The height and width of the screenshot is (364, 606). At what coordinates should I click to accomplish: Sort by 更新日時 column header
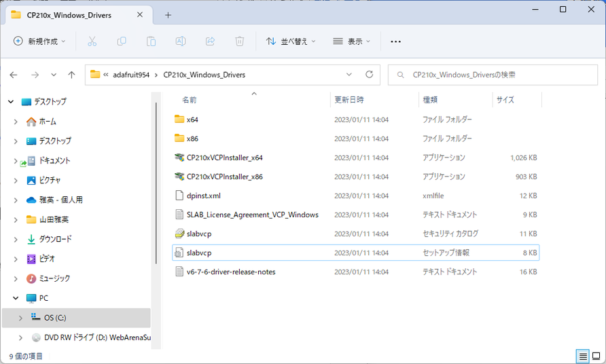[349, 100]
